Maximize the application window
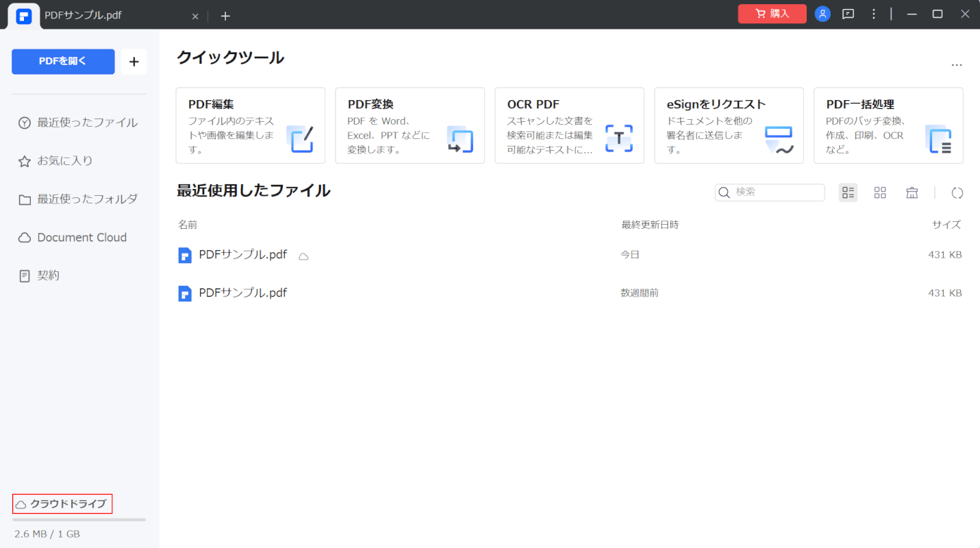The width and height of the screenshot is (980, 548). click(938, 14)
